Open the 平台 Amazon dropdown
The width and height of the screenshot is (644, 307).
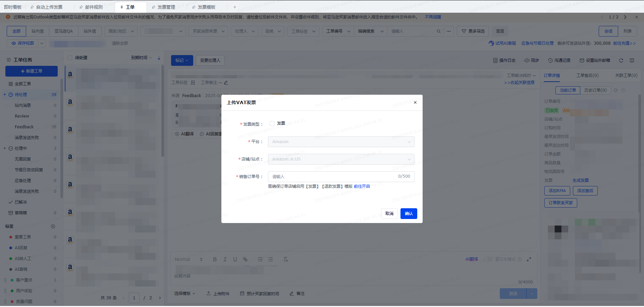pos(341,142)
